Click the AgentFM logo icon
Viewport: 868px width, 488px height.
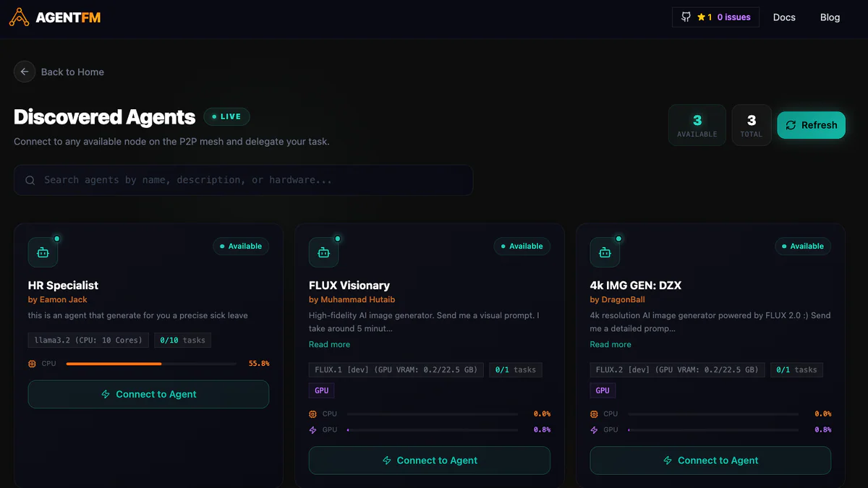pos(18,17)
